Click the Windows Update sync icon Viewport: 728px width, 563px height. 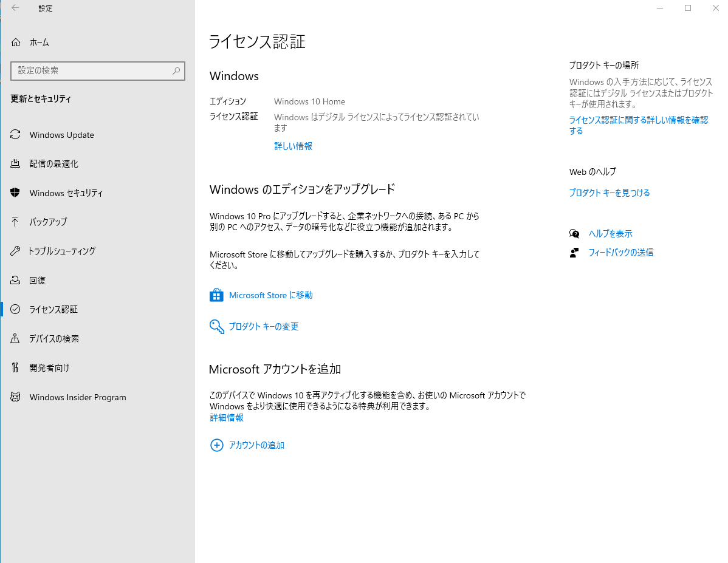click(x=16, y=135)
